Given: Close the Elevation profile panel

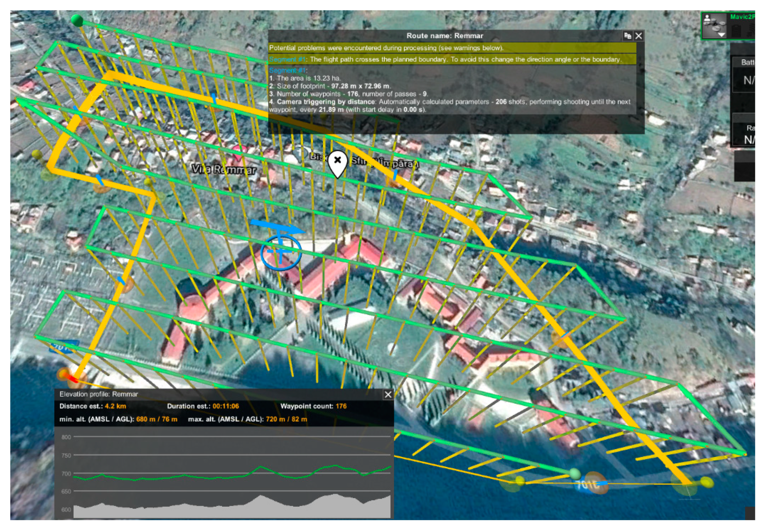Looking at the screenshot, I should [x=388, y=395].
